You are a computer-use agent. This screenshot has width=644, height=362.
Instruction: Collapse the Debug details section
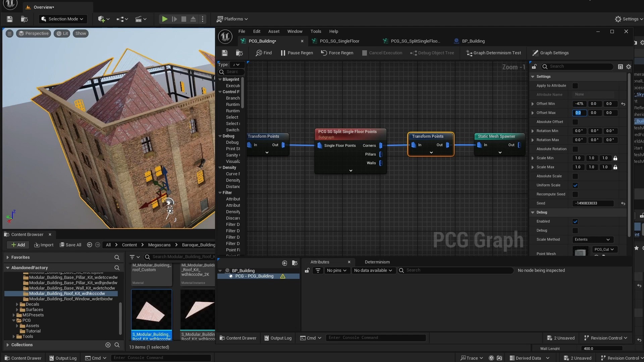(533, 213)
